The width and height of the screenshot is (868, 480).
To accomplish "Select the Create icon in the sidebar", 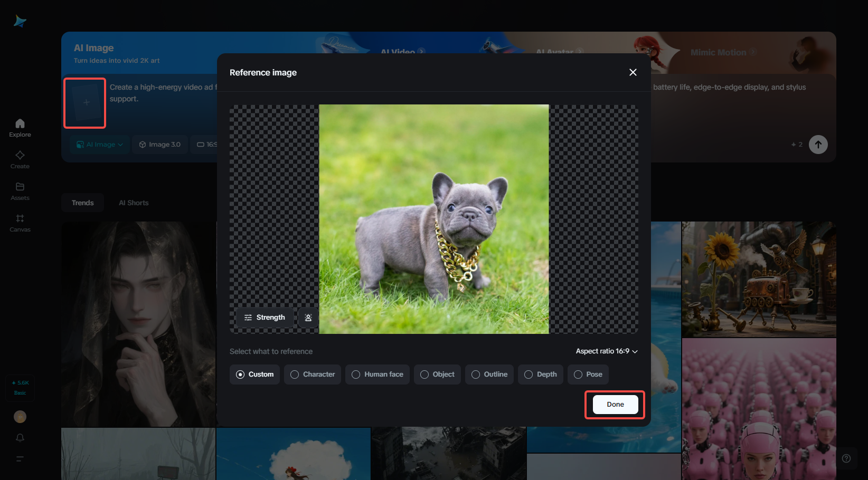I will 20,158.
